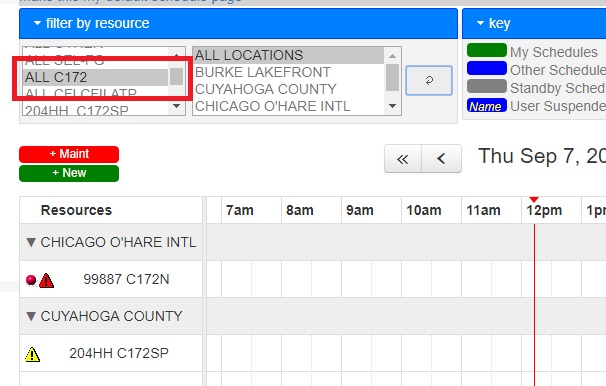Screen dimensions: 606x386
Task: Collapse the key panel
Action: (x=480, y=23)
